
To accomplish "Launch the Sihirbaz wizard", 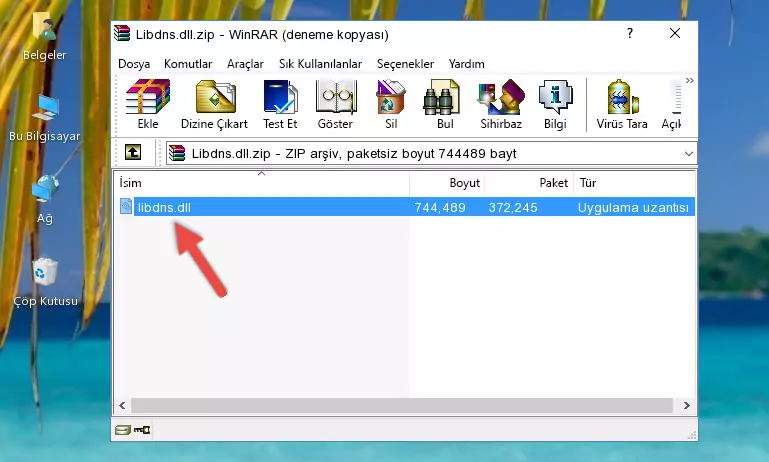I will point(501,104).
